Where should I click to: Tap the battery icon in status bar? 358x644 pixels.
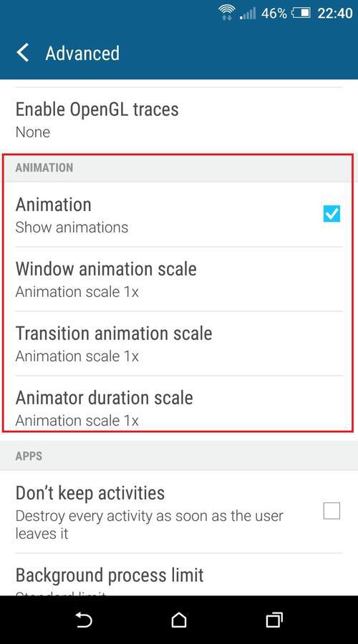(301, 13)
